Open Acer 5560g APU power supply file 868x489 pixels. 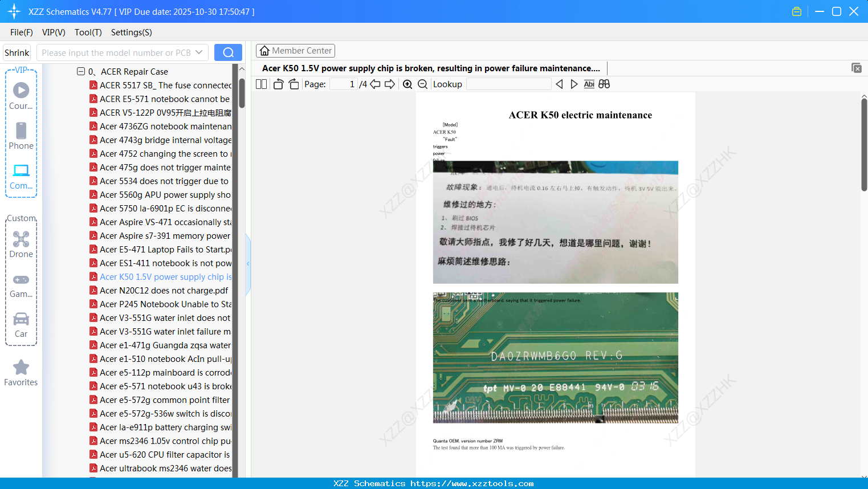coord(165,194)
